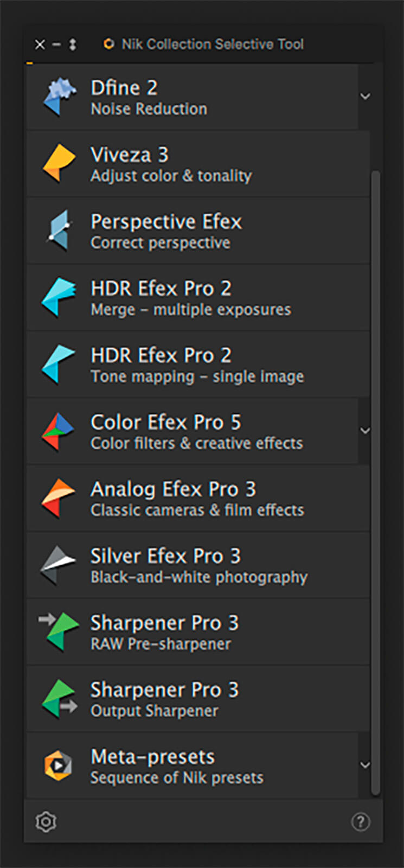
Task: Minimize the Selective Tool panel
Action: [56, 44]
